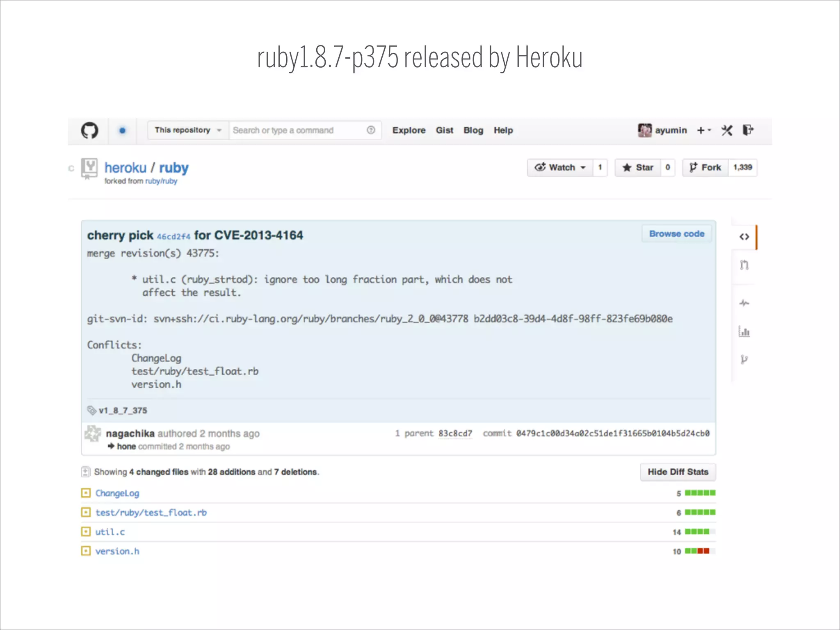View the stargazers count of 0
Viewport: 840px width, 630px height.
(668, 167)
